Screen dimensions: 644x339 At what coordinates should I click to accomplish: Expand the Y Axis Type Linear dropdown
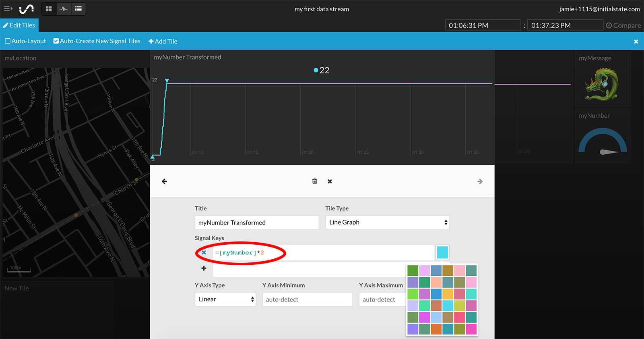tap(225, 299)
